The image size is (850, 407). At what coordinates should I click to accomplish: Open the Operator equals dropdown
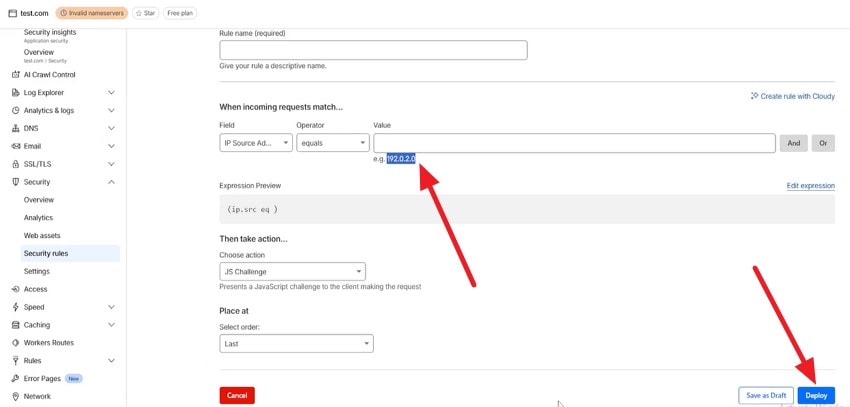[333, 143]
